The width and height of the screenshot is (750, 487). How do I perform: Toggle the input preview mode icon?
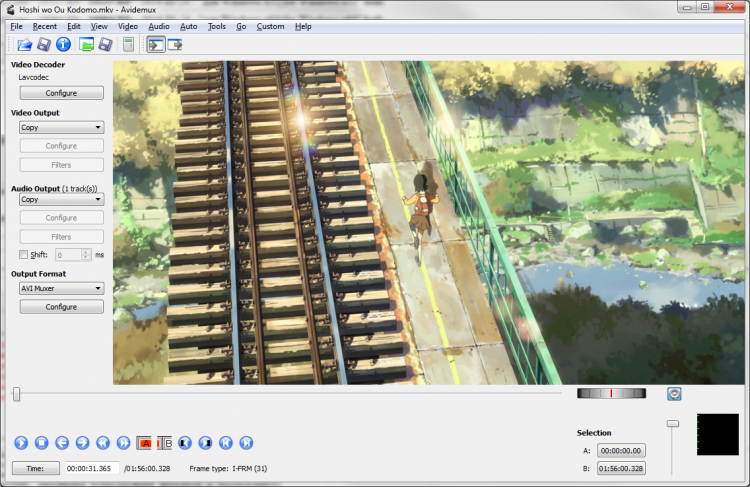[x=156, y=45]
